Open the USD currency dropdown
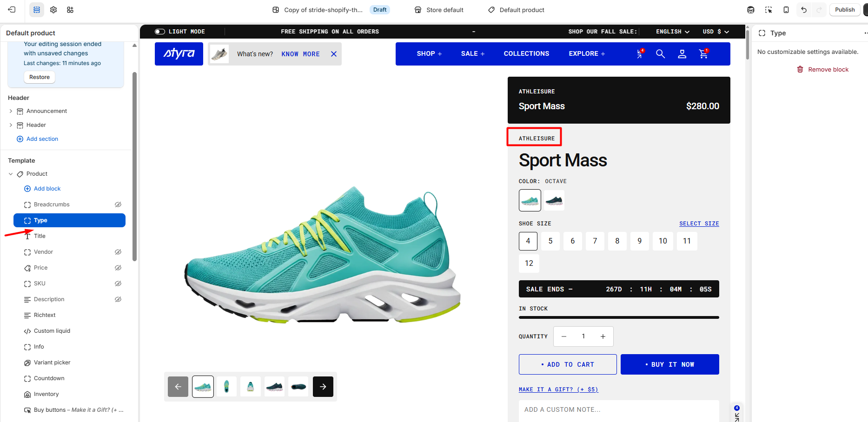Screen dimensions: 868x422 [716, 32]
